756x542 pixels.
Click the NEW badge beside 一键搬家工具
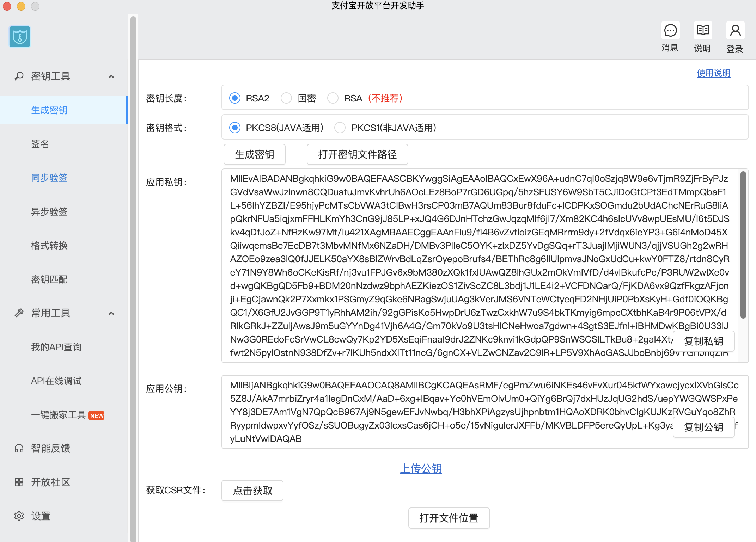pos(97,415)
